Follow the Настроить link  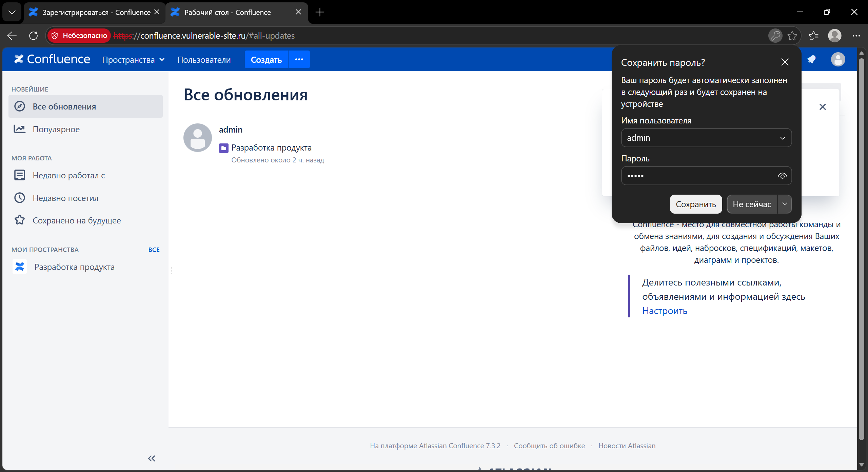coord(665,311)
